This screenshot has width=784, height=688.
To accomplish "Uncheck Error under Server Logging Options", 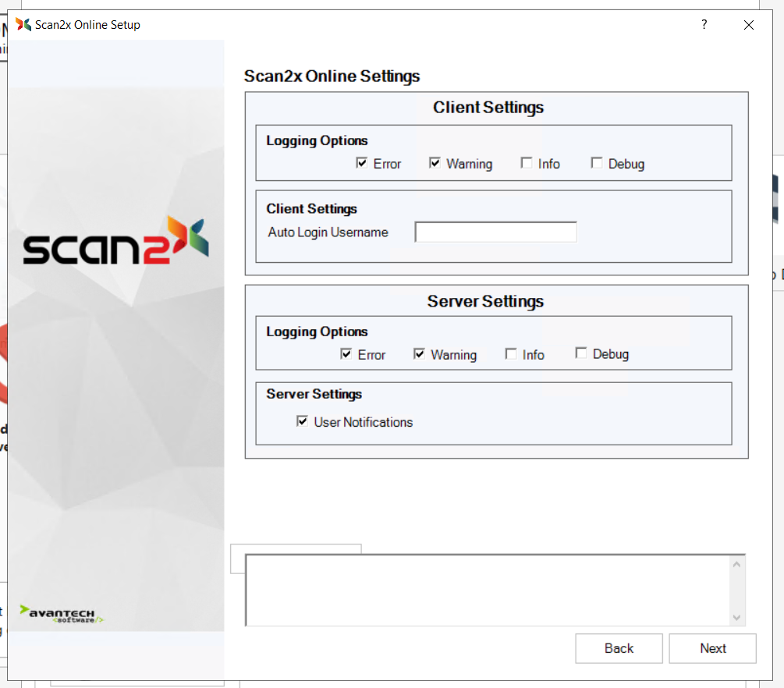I will click(x=346, y=354).
